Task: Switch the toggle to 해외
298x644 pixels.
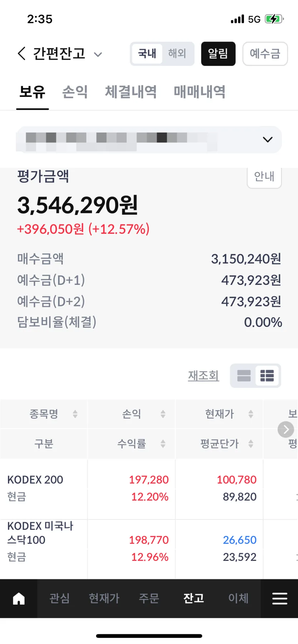Action: 177,54
